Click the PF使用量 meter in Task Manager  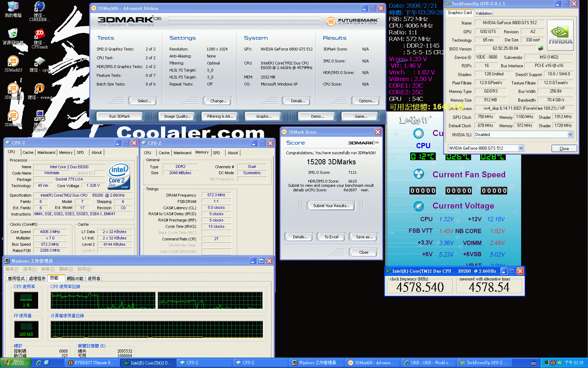point(26,329)
